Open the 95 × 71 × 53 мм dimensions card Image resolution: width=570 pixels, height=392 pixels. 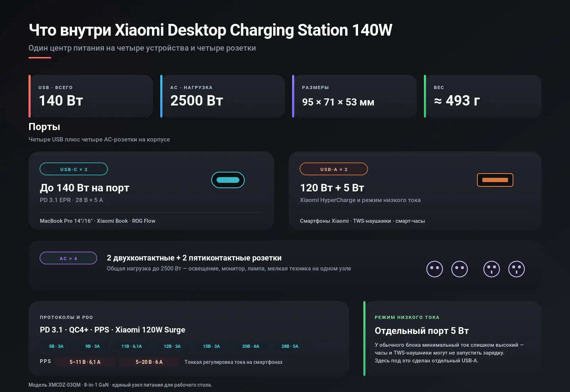tap(354, 96)
